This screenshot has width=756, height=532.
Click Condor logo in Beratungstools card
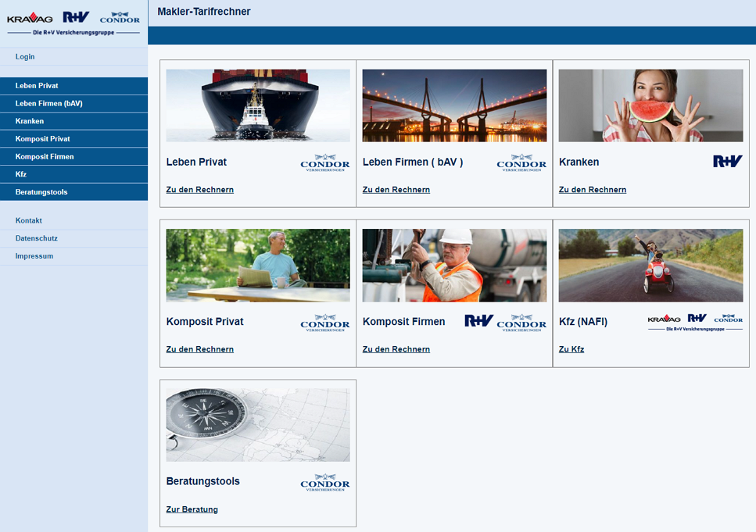click(x=325, y=483)
